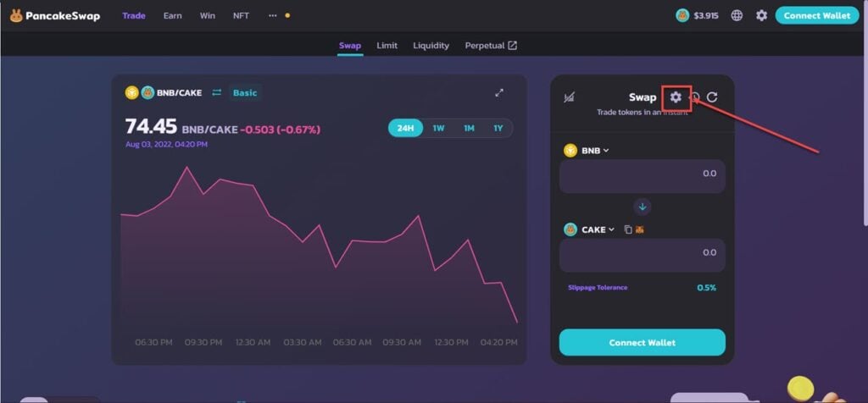Select the 1M chart range

469,128
